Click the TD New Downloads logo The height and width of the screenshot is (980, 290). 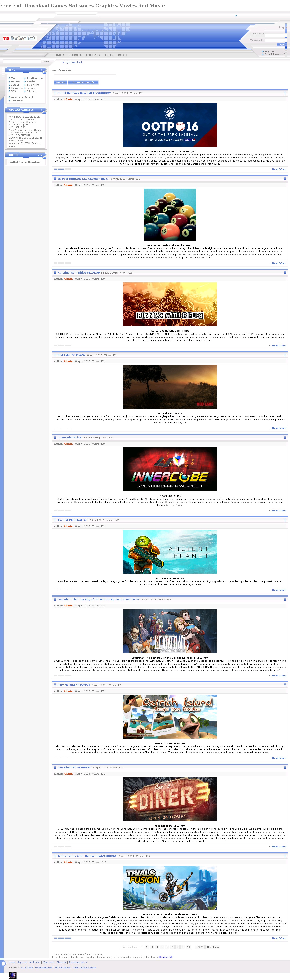(x=19, y=39)
